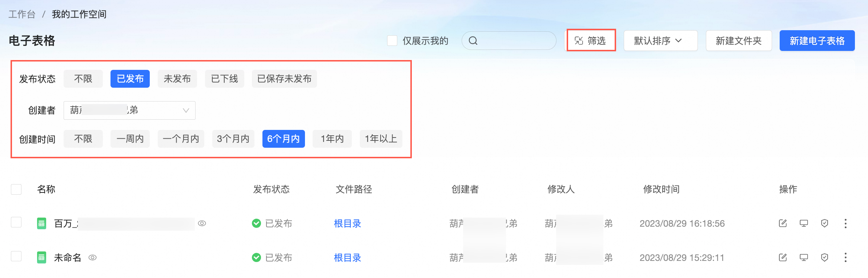Click timestamp 2023/08/29 15:29:11
This screenshot has height=278, width=868.
[x=682, y=258]
